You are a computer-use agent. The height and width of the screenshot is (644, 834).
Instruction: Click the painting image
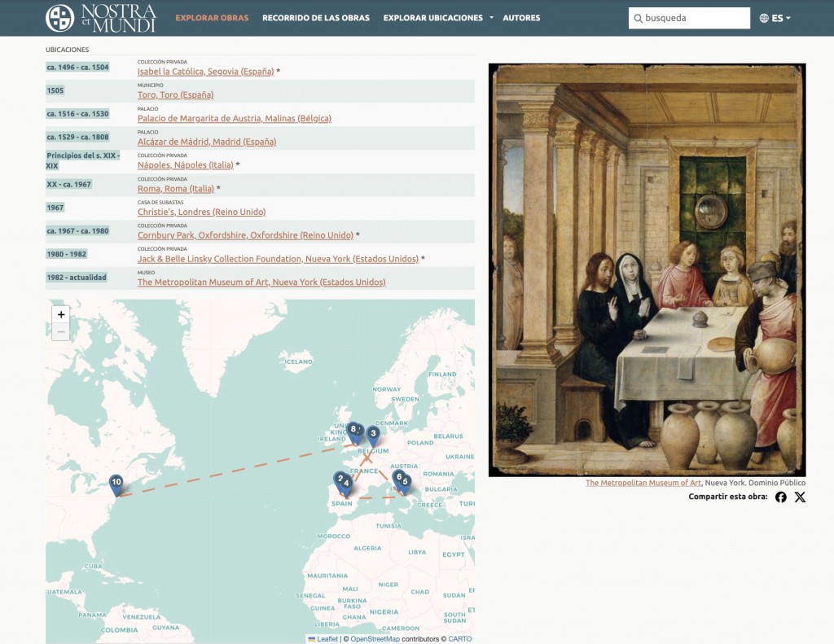point(647,270)
